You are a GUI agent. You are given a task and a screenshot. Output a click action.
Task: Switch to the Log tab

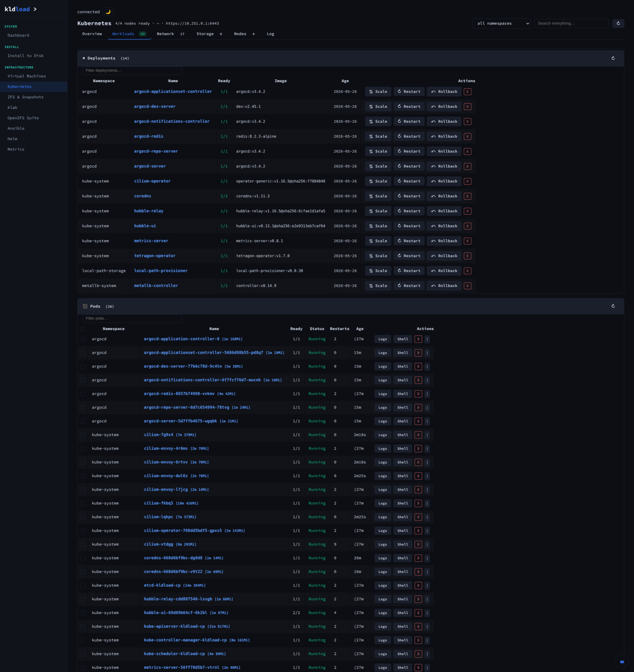(x=270, y=34)
